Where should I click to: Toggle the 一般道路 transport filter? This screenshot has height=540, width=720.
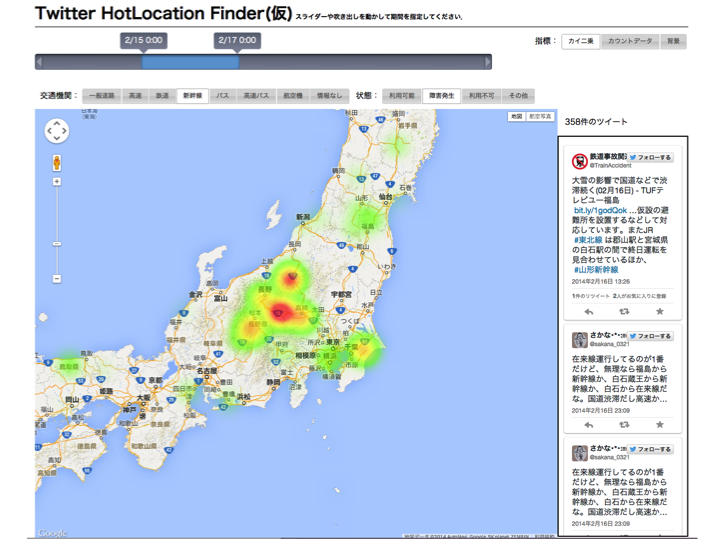click(102, 96)
